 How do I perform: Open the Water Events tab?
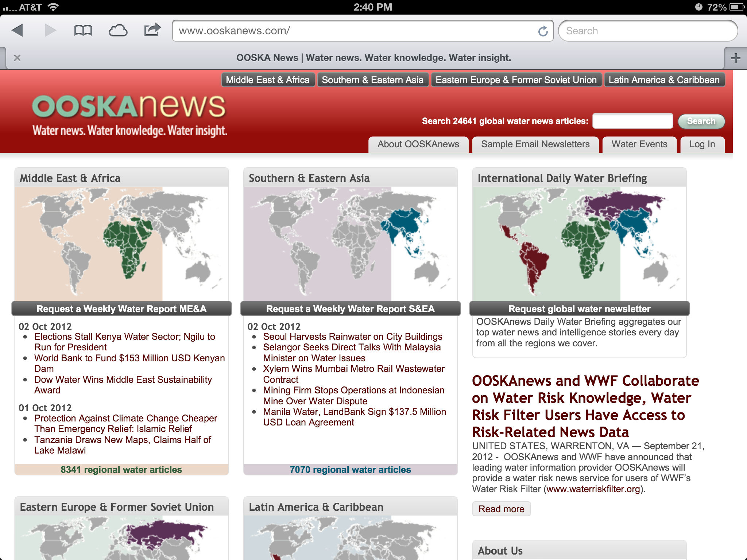[639, 144]
